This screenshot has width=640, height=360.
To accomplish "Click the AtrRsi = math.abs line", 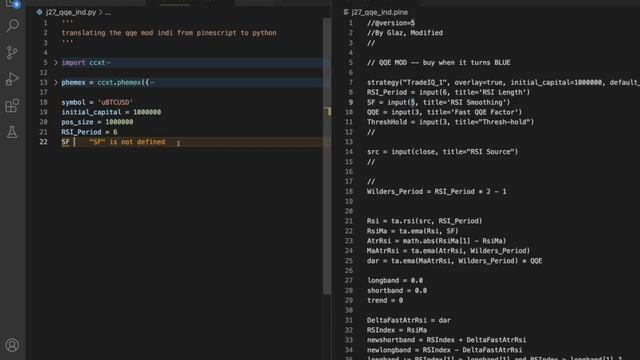I will tap(436, 241).
